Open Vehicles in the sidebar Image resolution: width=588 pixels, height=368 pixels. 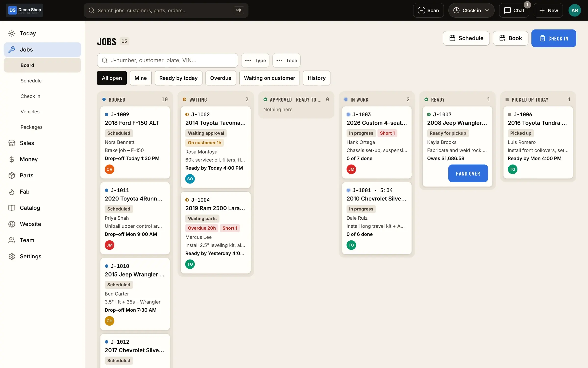coord(42,112)
